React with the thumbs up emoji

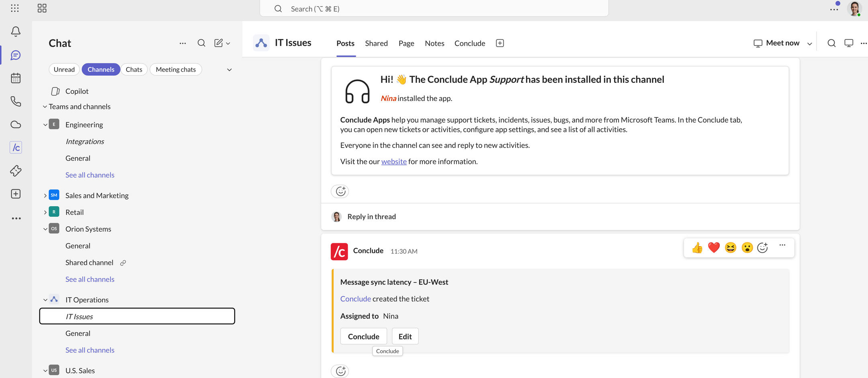(697, 248)
